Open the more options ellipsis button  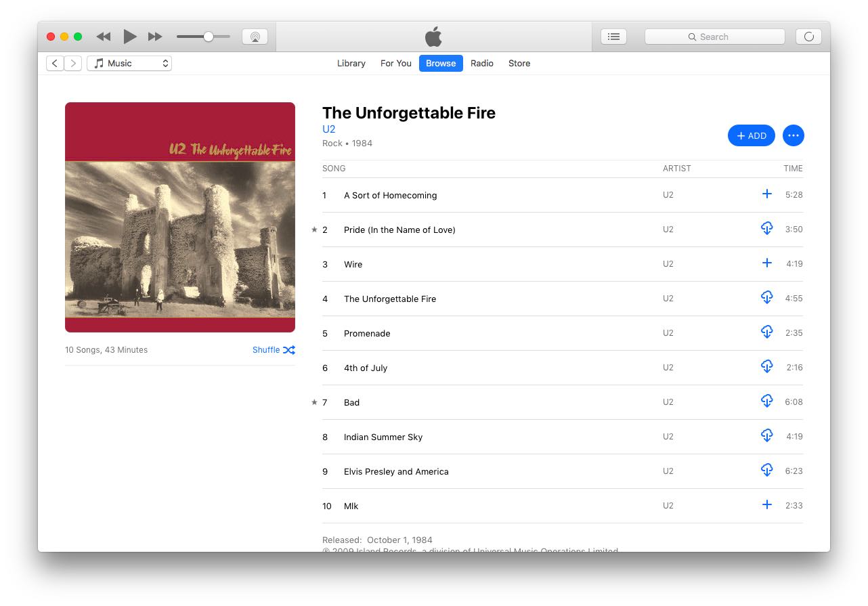794,135
